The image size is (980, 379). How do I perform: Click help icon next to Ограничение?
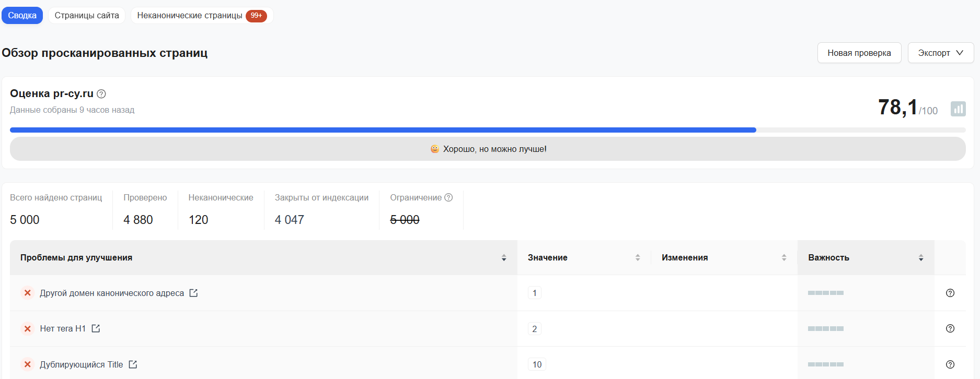click(x=448, y=197)
